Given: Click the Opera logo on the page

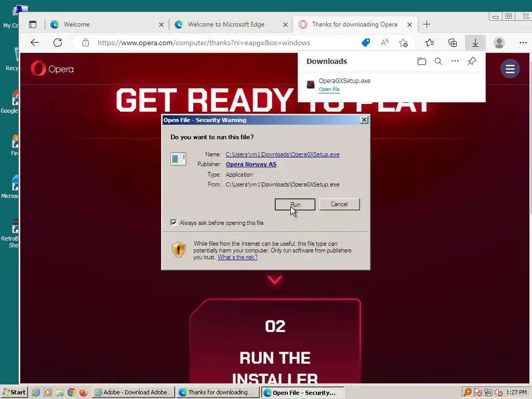Looking at the screenshot, I should (52, 69).
